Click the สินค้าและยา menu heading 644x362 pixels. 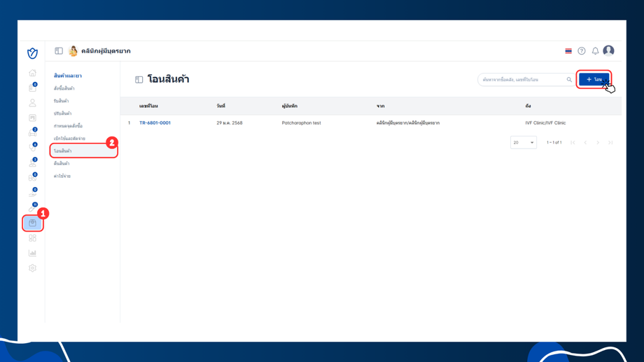pos(68,76)
